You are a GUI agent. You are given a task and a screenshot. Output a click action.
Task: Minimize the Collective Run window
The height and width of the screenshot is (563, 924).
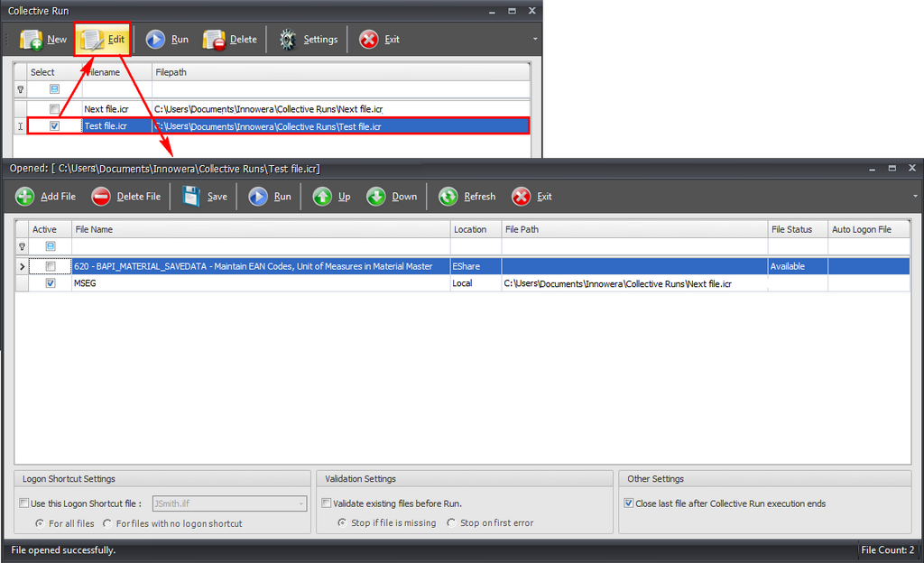pyautogui.click(x=492, y=11)
